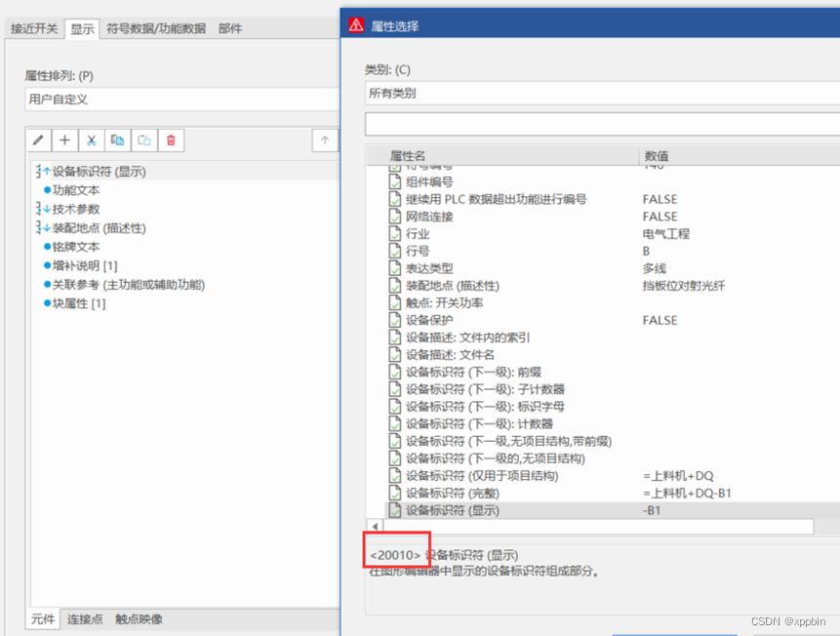Viewport: 840px width, 636px height.
Task: Click the 属性名 column header
Action: (x=408, y=156)
